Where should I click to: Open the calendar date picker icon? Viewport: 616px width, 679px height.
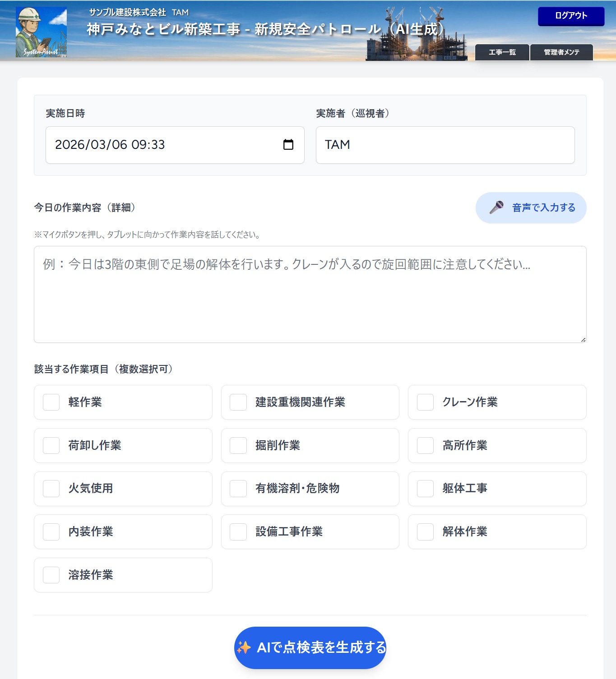[x=288, y=145]
